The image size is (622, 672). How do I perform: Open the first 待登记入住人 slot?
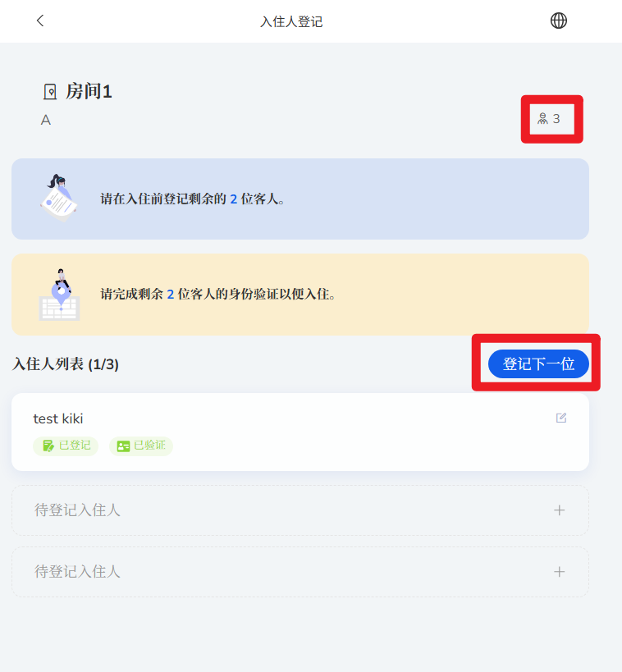(x=300, y=510)
